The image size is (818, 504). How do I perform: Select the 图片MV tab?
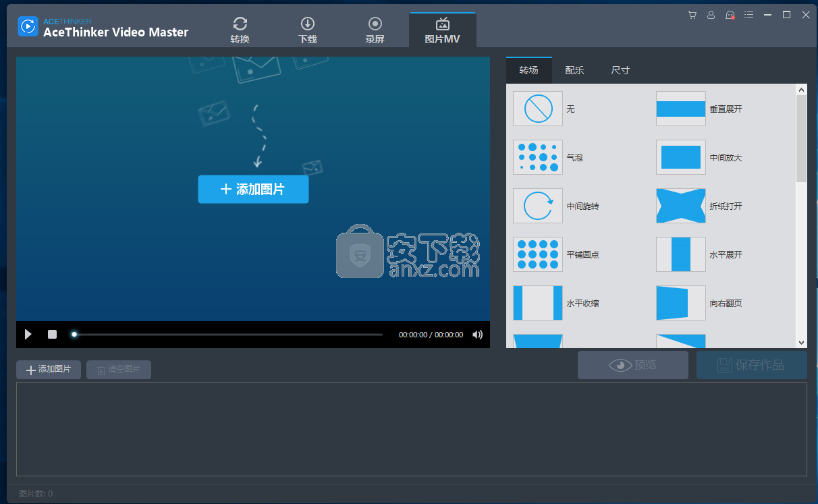[x=443, y=30]
